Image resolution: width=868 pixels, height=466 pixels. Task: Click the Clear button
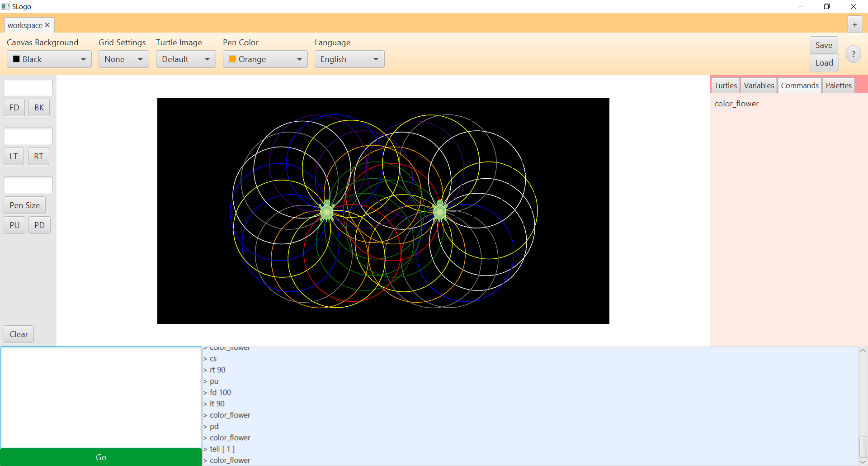pyautogui.click(x=19, y=334)
